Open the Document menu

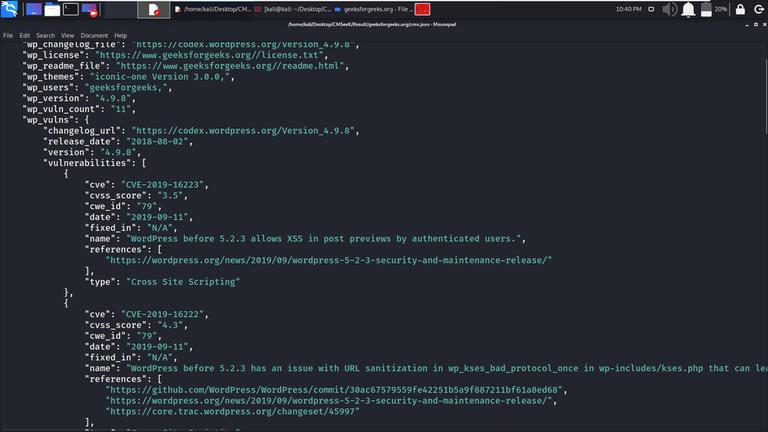(94, 35)
